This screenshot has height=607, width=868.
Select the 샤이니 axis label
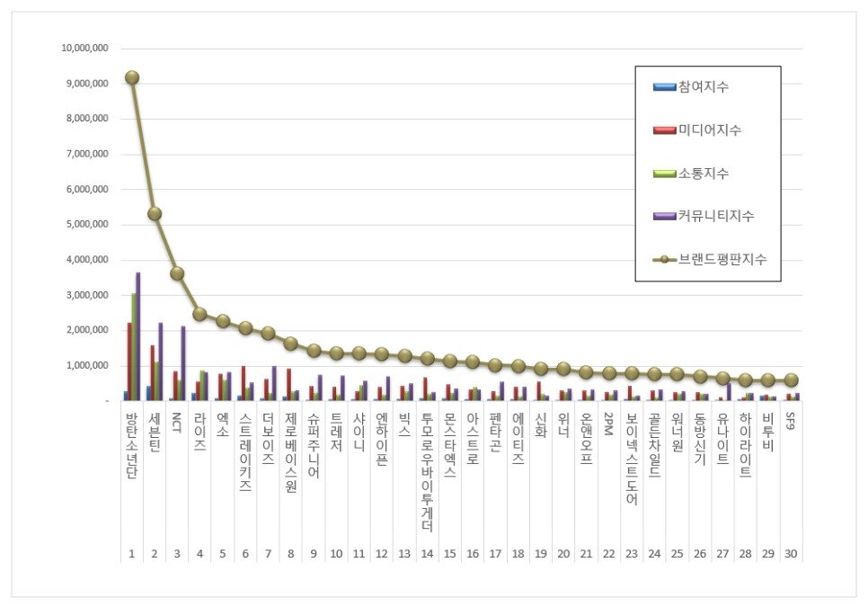(359, 432)
